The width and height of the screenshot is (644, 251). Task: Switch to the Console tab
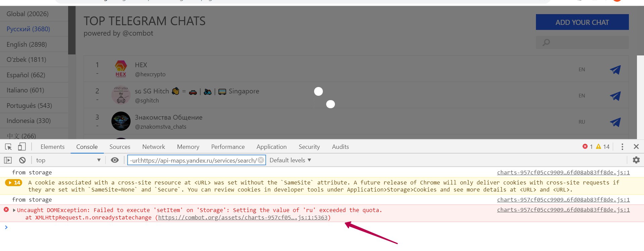point(87,147)
